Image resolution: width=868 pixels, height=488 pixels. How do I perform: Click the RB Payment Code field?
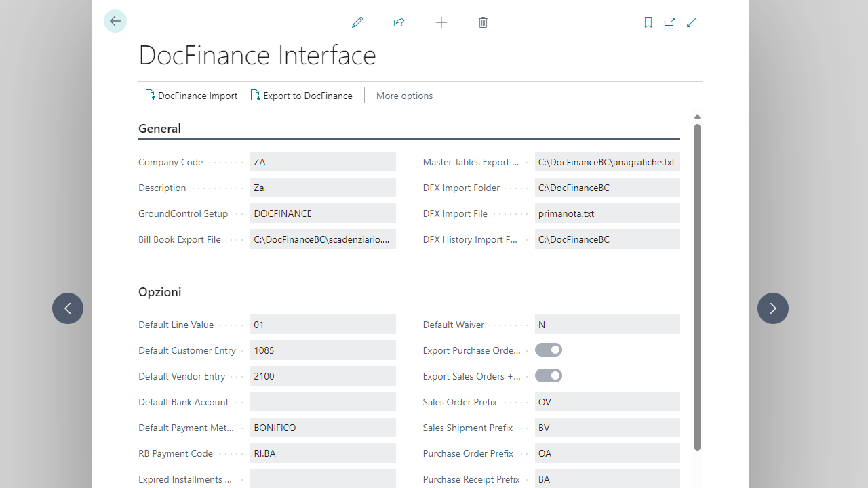(x=323, y=453)
